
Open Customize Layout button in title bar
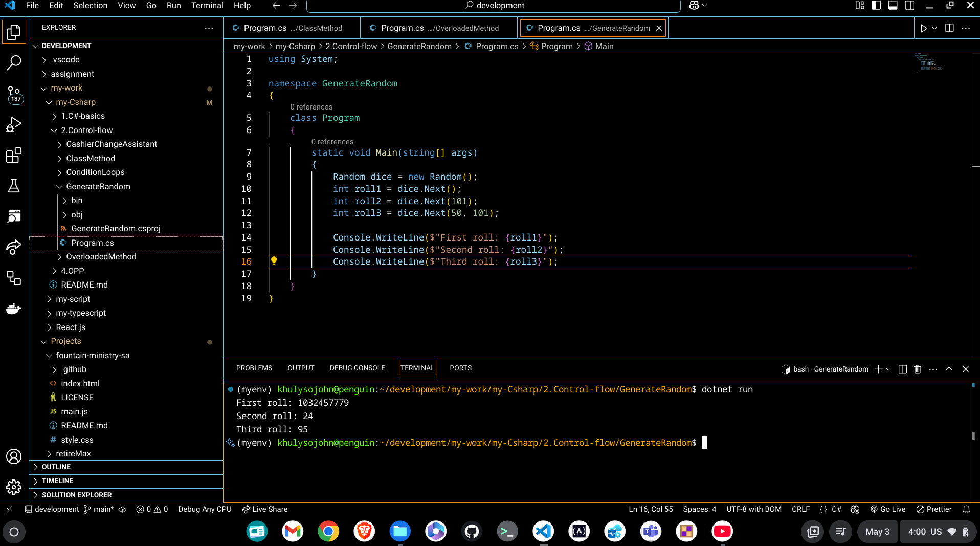tap(860, 5)
